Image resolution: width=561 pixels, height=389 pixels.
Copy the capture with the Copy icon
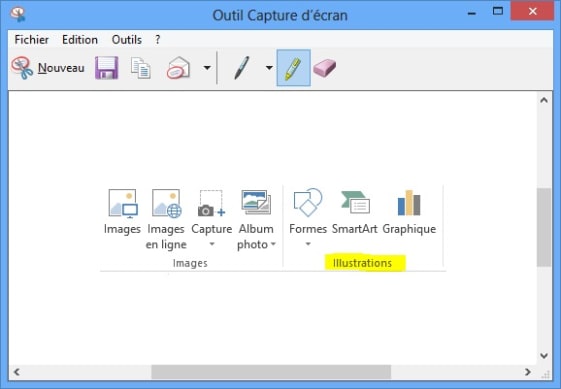tap(141, 68)
